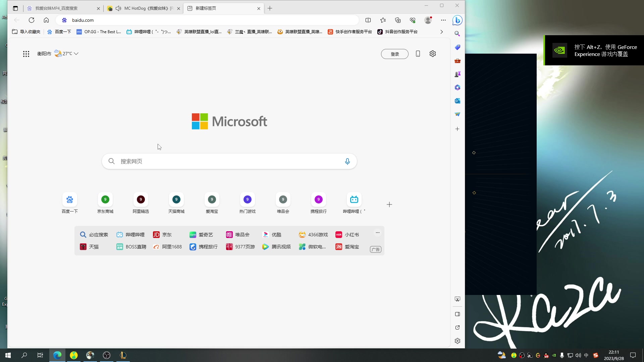Open the sidebar Shopping tag icon
Image resolution: width=644 pixels, height=362 pixels.
tap(457, 47)
